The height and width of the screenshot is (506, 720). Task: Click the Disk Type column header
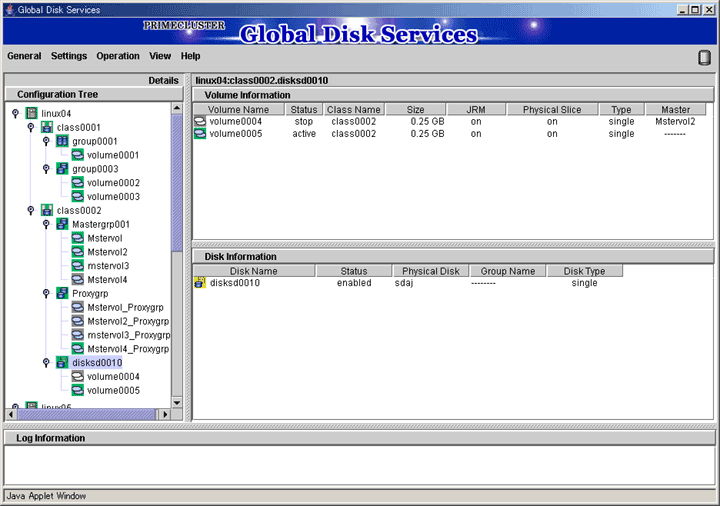click(x=585, y=271)
